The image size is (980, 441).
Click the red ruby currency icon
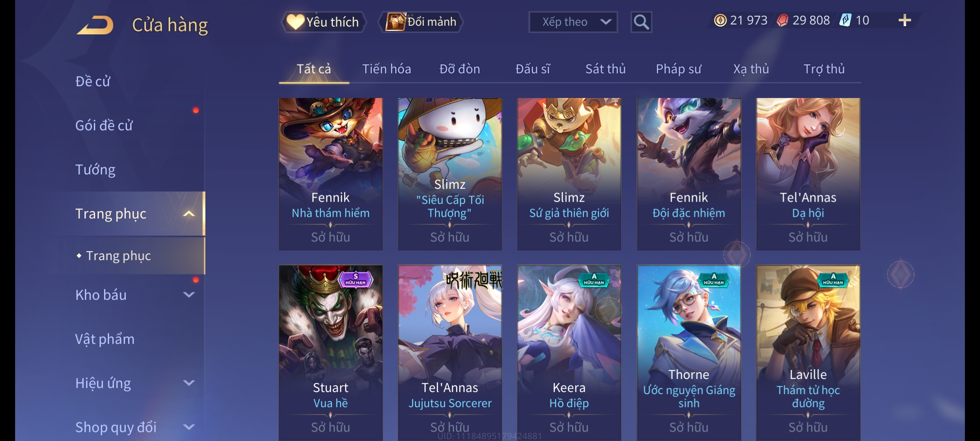pos(782,20)
